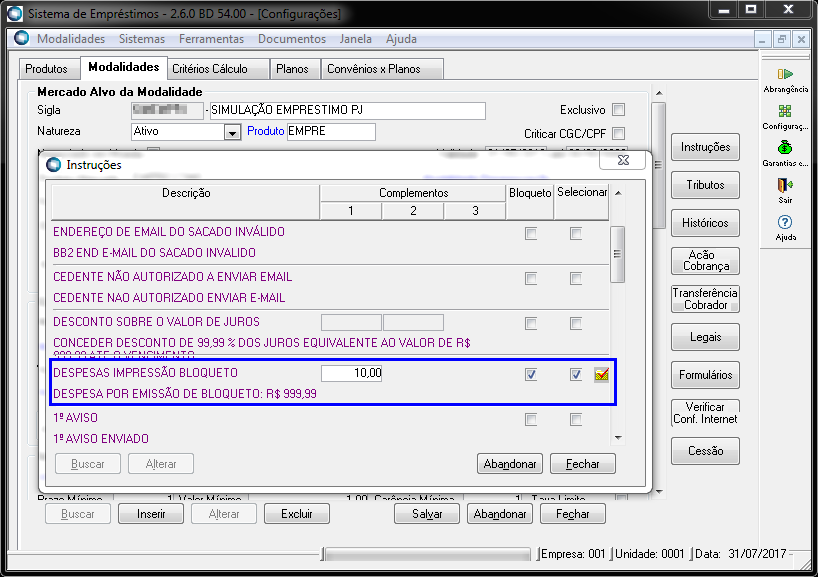Open the Janela menu

point(355,39)
